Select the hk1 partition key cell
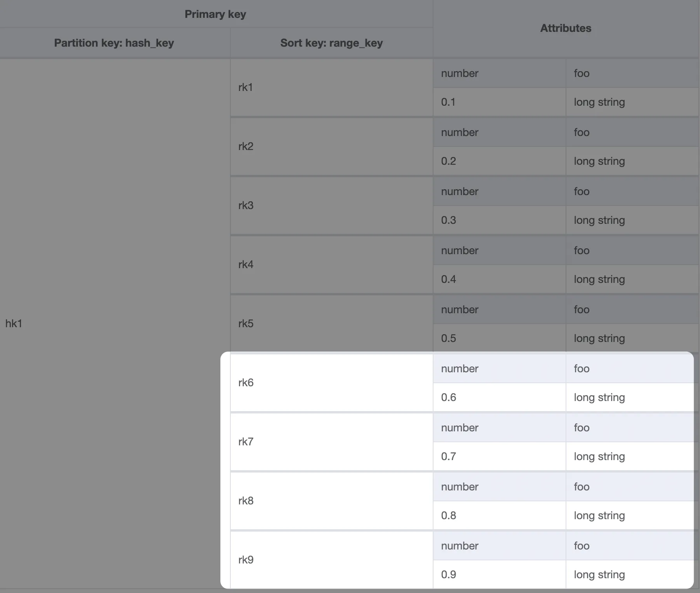700x593 pixels. coord(14,323)
